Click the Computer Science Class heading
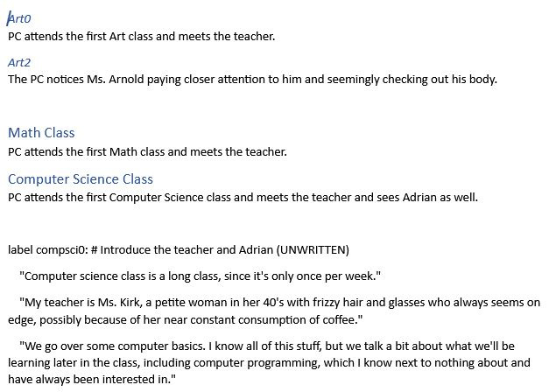 (81, 178)
